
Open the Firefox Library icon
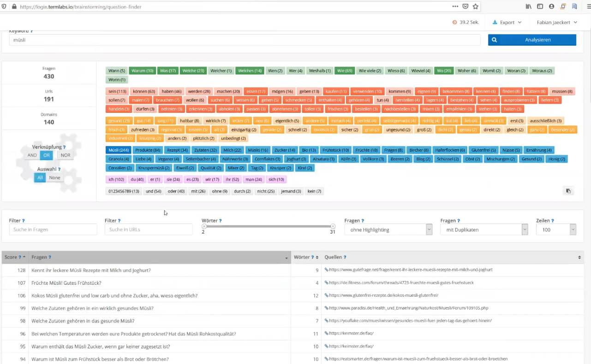[x=528, y=6]
